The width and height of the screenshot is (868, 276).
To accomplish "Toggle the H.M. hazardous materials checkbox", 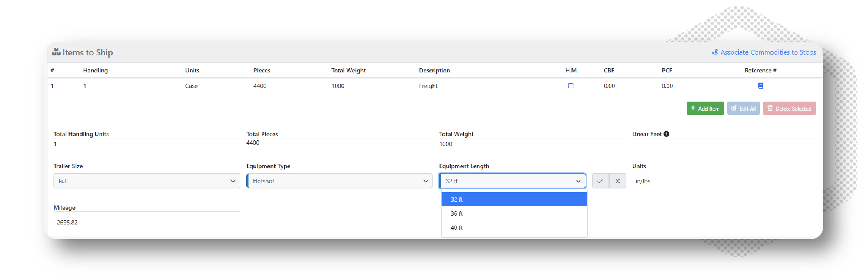I will [571, 86].
